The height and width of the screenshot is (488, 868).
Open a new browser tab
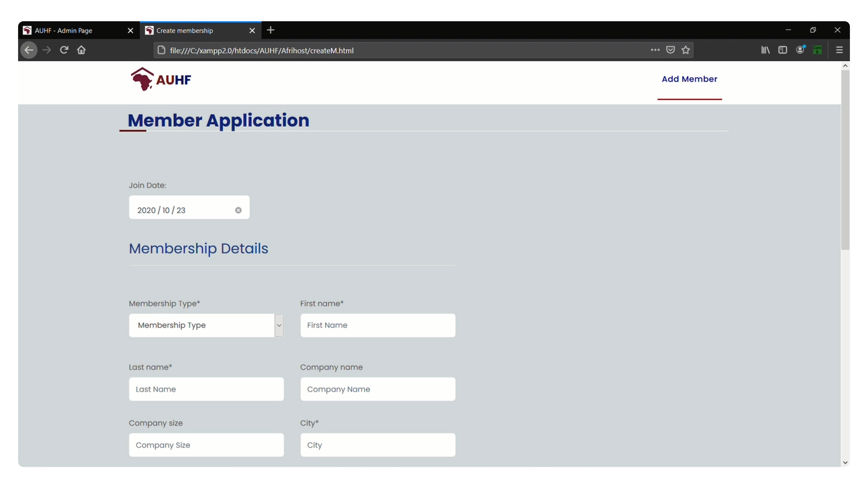click(270, 30)
